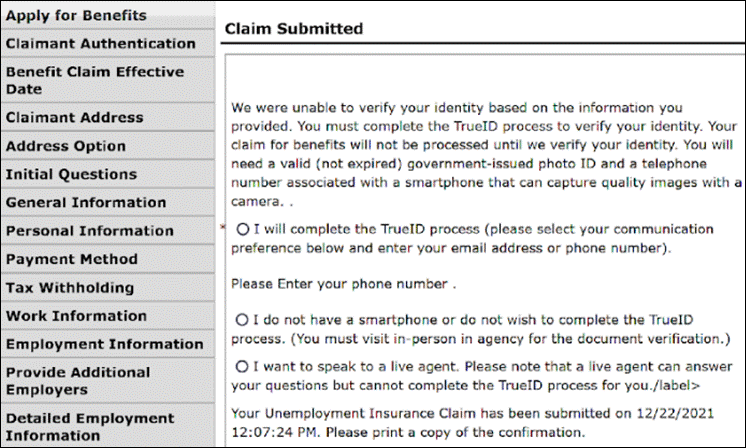Go to Detailed Employment Information

point(90,426)
